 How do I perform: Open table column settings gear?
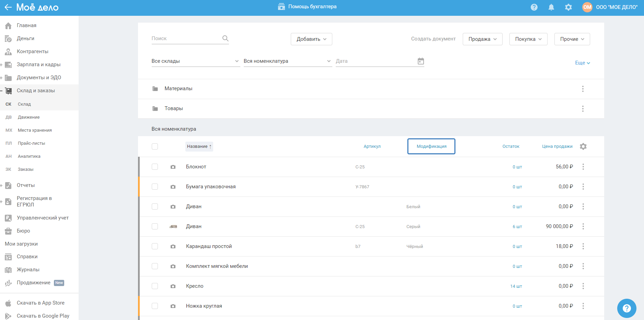point(583,146)
